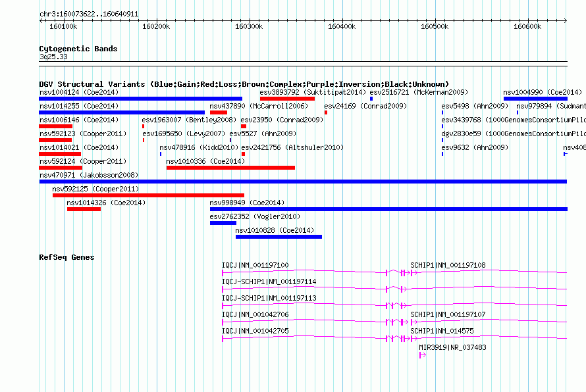Open the esv1695650 (Levy2007) variant
The width and height of the screenshot is (586, 392).
(x=184, y=134)
